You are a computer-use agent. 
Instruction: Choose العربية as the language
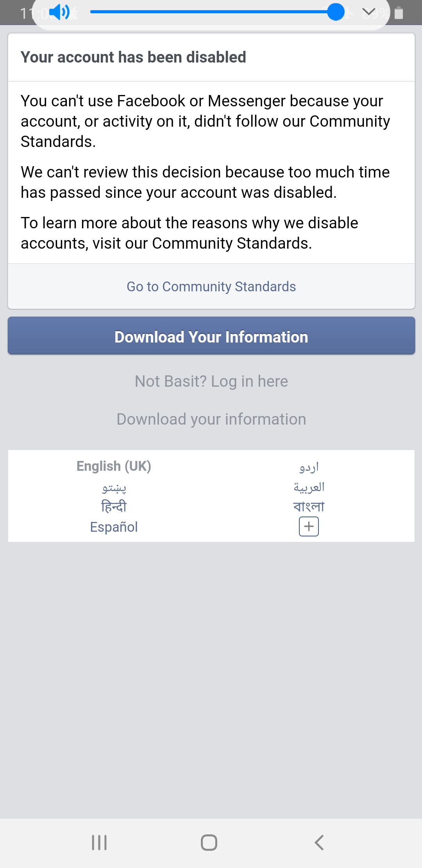pyautogui.click(x=309, y=487)
